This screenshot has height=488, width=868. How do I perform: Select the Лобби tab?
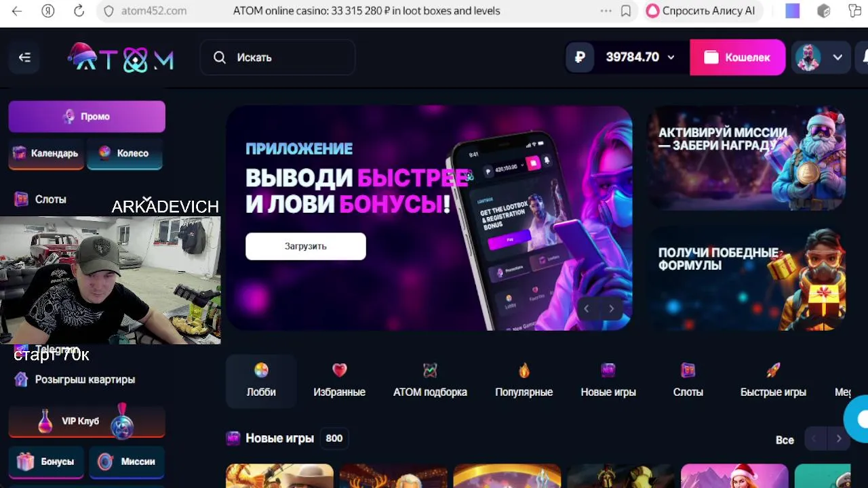coord(261,381)
